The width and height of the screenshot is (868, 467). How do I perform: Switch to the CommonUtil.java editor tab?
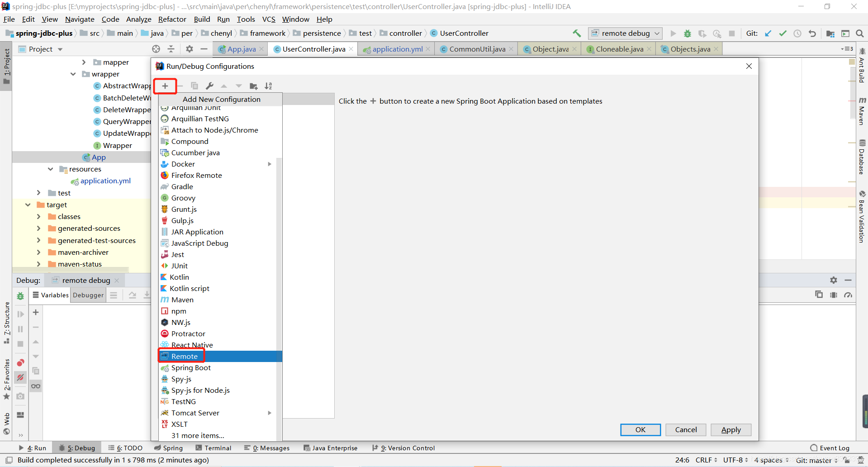[477, 49]
